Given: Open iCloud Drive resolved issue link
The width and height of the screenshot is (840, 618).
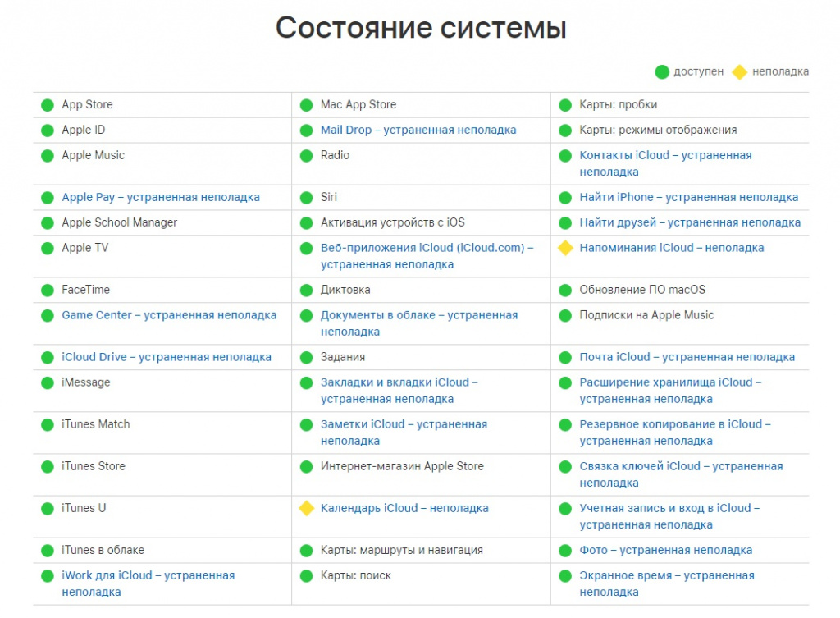Looking at the screenshot, I should 167,357.
